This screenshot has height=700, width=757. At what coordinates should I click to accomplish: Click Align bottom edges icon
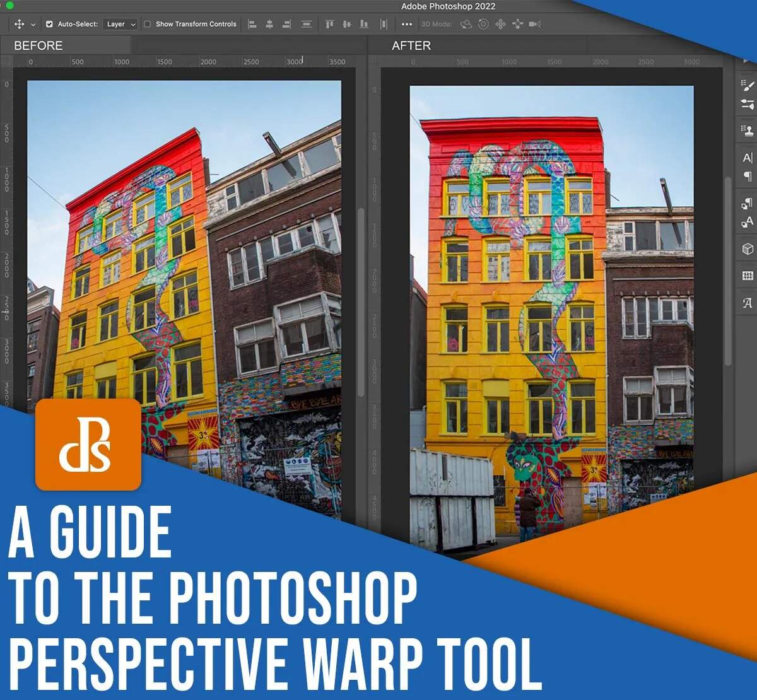pyautogui.click(x=364, y=24)
